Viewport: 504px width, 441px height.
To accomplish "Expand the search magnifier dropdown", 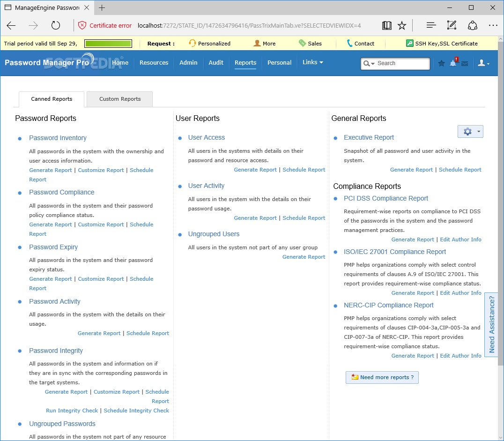I will tap(369, 63).
